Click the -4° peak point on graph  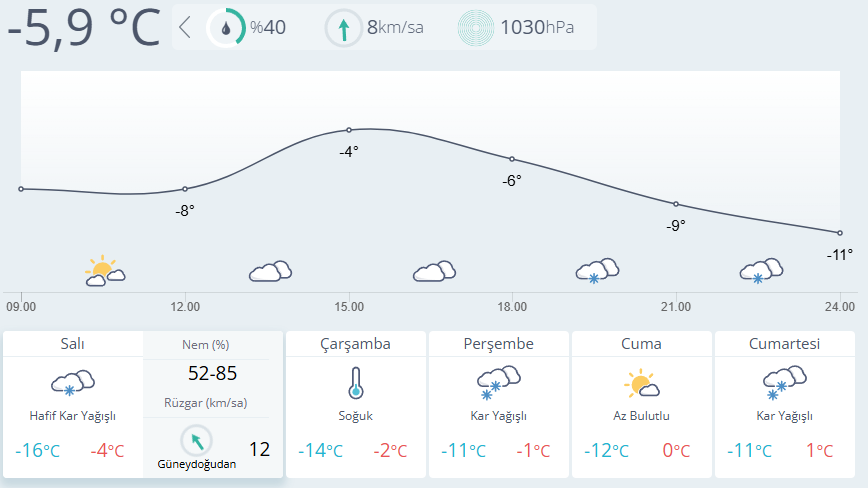[x=349, y=130]
